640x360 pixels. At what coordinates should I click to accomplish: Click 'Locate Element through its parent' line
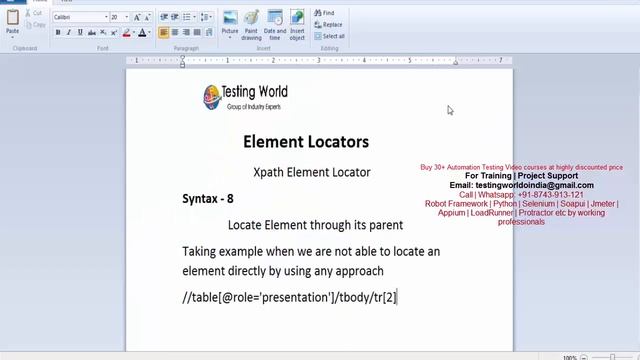[316, 225]
